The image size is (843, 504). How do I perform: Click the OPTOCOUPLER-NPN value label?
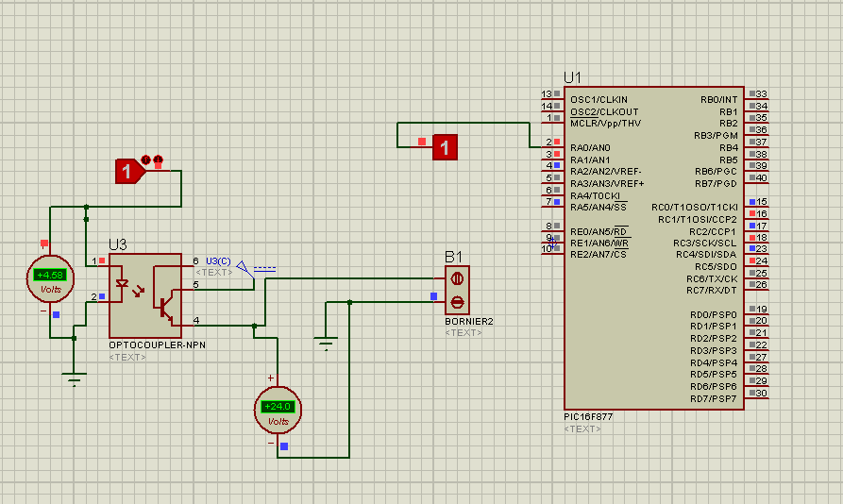click(157, 344)
